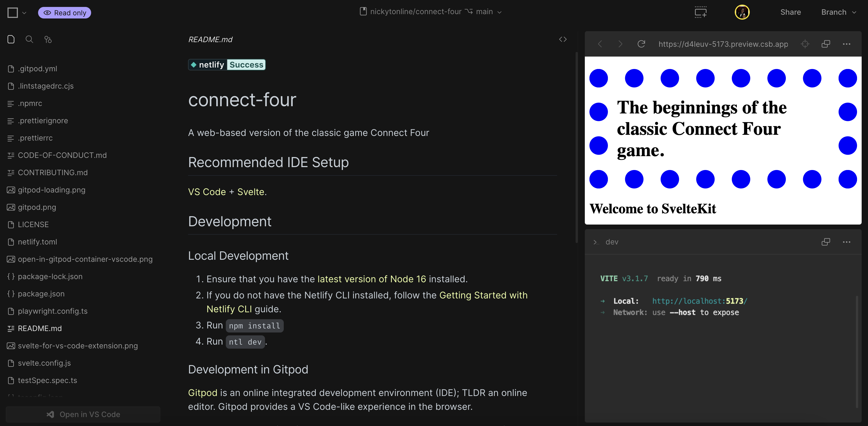
Task: Open package.json in file tree
Action: (x=41, y=294)
